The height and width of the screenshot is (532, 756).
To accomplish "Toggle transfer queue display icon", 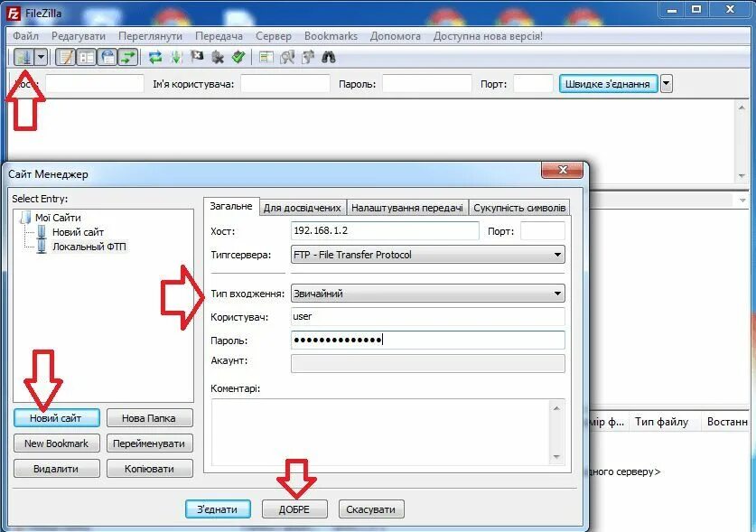I will (x=128, y=58).
